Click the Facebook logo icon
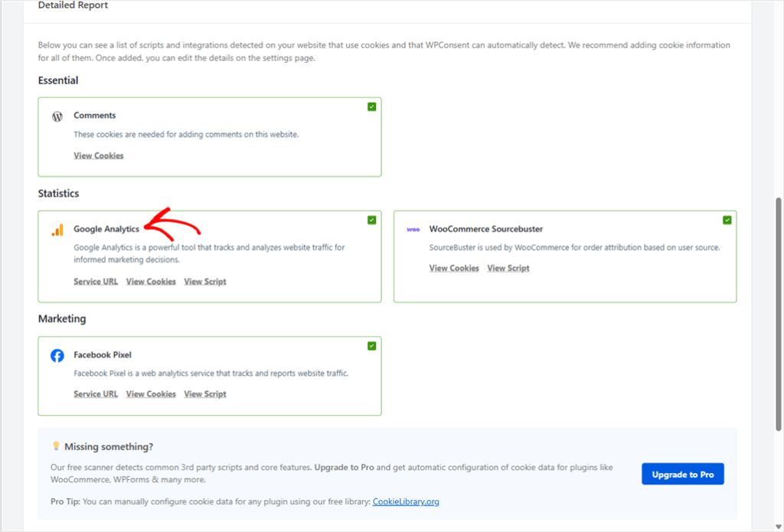Screen dimensions: 784x532 pyautogui.click(x=57, y=355)
